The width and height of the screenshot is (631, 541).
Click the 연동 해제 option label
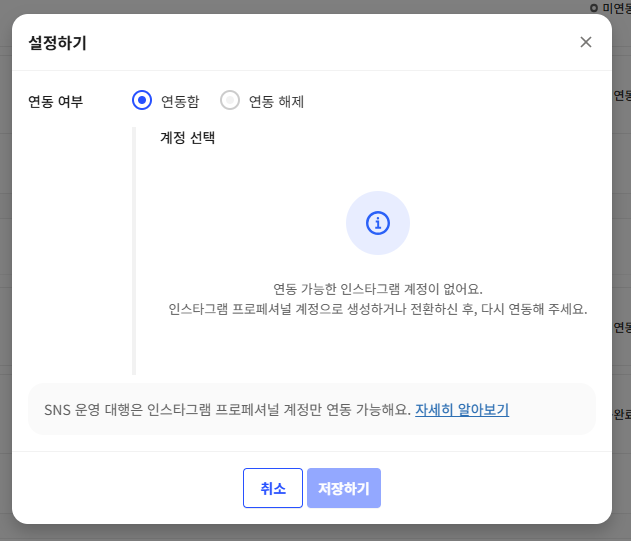point(276,101)
